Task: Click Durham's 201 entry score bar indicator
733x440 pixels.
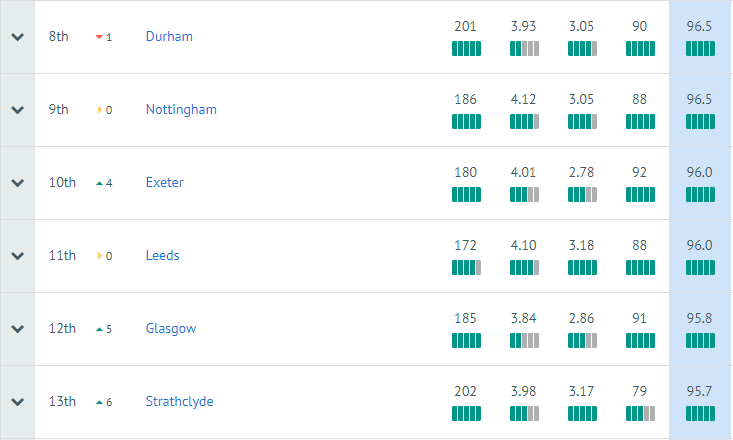Action: pyautogui.click(x=466, y=49)
